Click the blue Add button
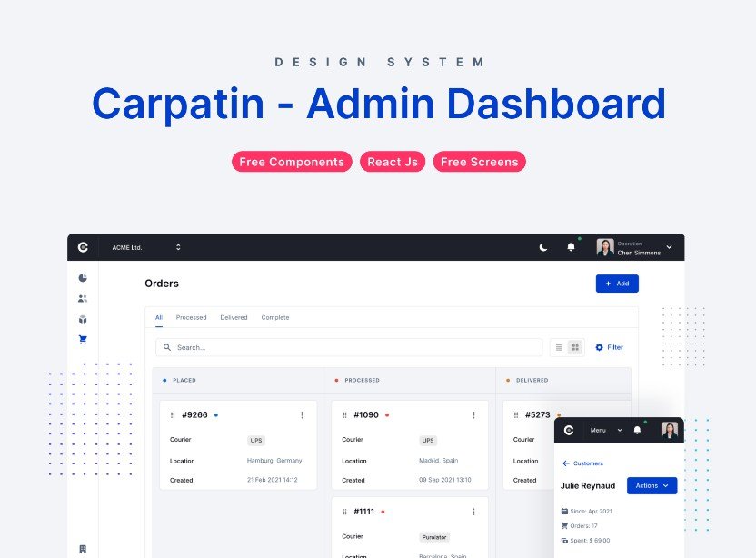Viewport: 756px width, 558px height. pyautogui.click(x=617, y=284)
